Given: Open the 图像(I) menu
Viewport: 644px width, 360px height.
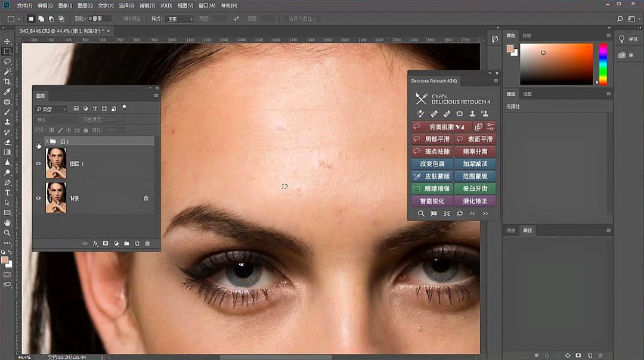Looking at the screenshot, I should click(66, 6).
